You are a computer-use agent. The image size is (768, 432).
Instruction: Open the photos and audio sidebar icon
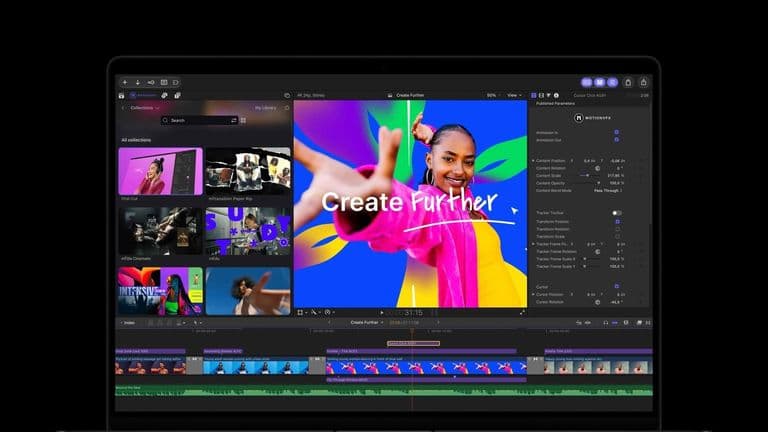pos(165,96)
